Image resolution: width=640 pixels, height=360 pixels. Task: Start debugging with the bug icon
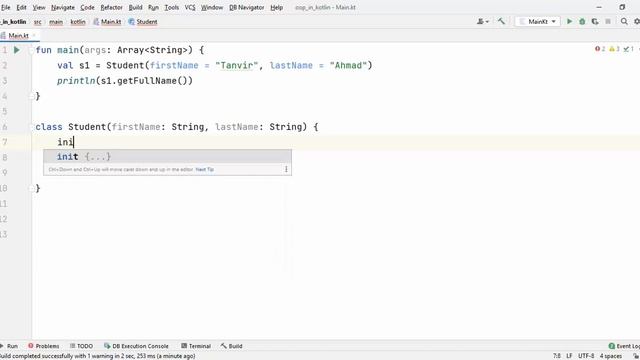[x=582, y=22]
